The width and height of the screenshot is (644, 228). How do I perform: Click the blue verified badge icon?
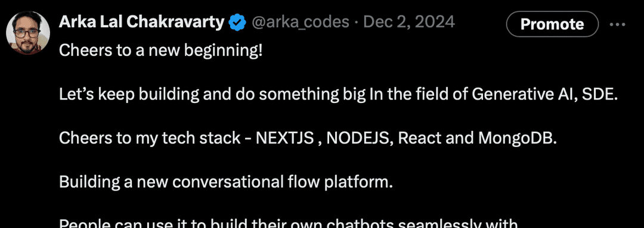pyautogui.click(x=237, y=22)
